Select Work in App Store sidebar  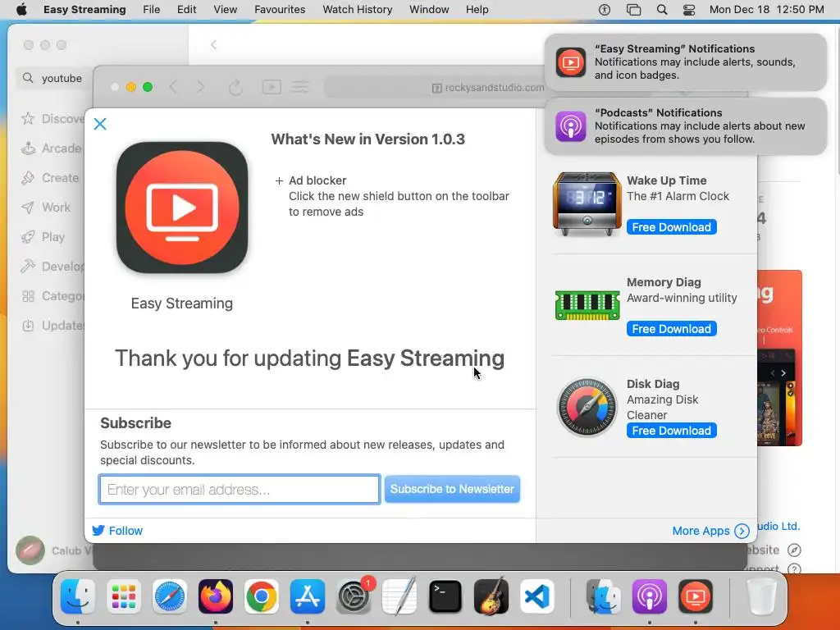(46, 208)
